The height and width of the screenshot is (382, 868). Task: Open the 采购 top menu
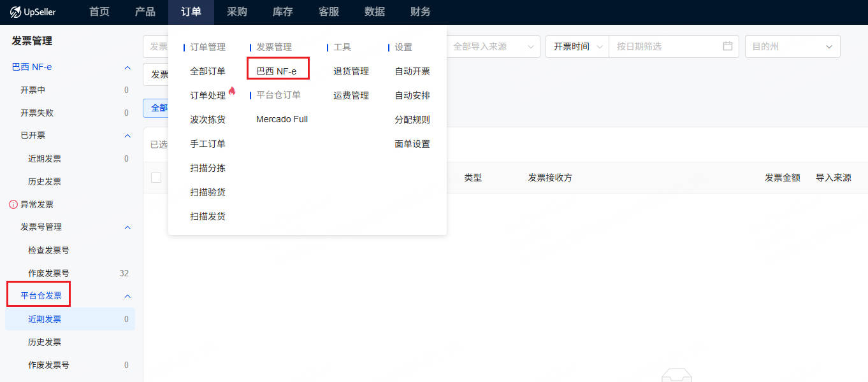tap(237, 12)
